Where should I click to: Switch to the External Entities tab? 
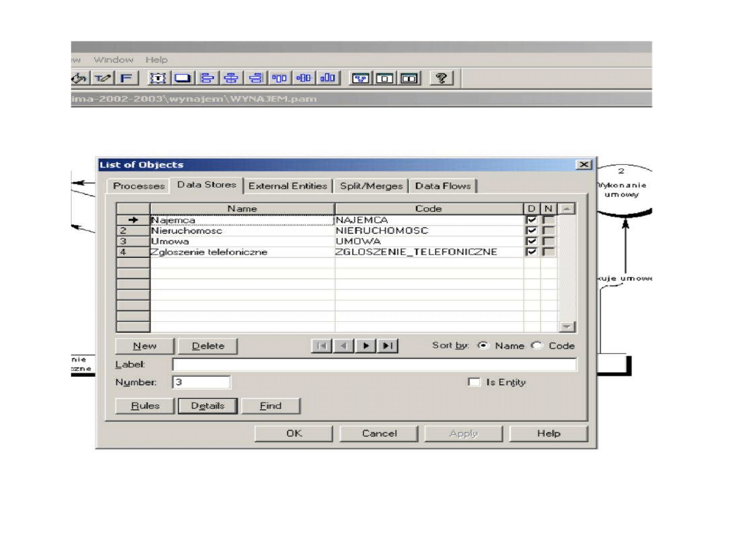pyautogui.click(x=287, y=186)
